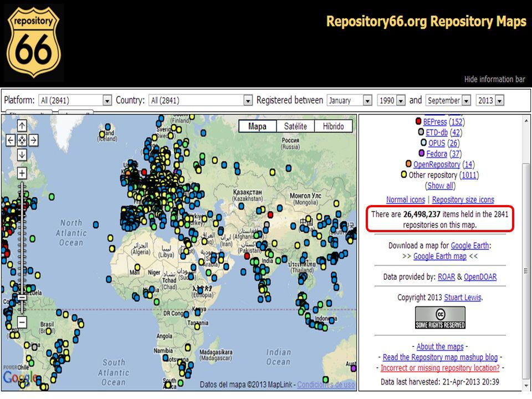The image size is (532, 399).
Task: Switch to the Satélite map view
Action: pyautogui.click(x=295, y=126)
